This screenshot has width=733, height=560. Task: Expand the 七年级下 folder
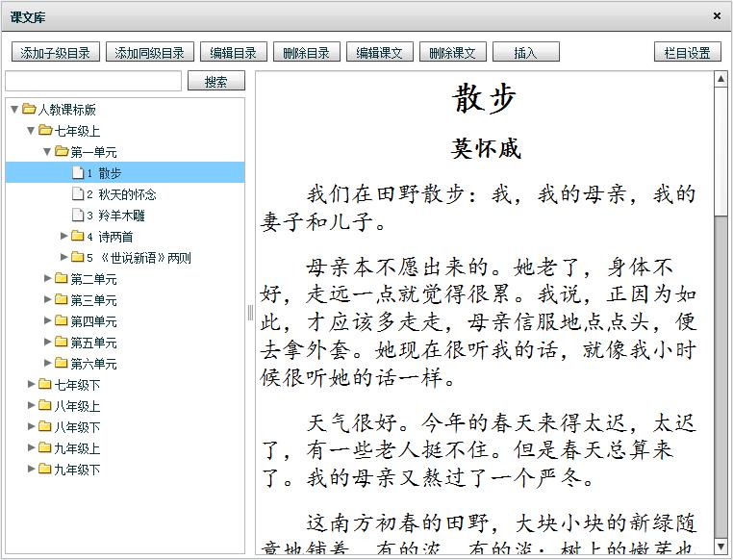31,385
